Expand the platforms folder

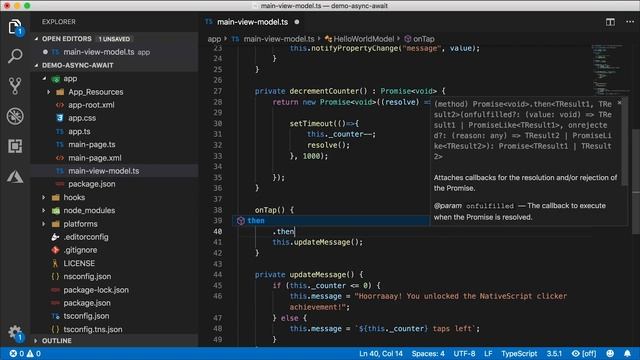pyautogui.click(x=44, y=224)
